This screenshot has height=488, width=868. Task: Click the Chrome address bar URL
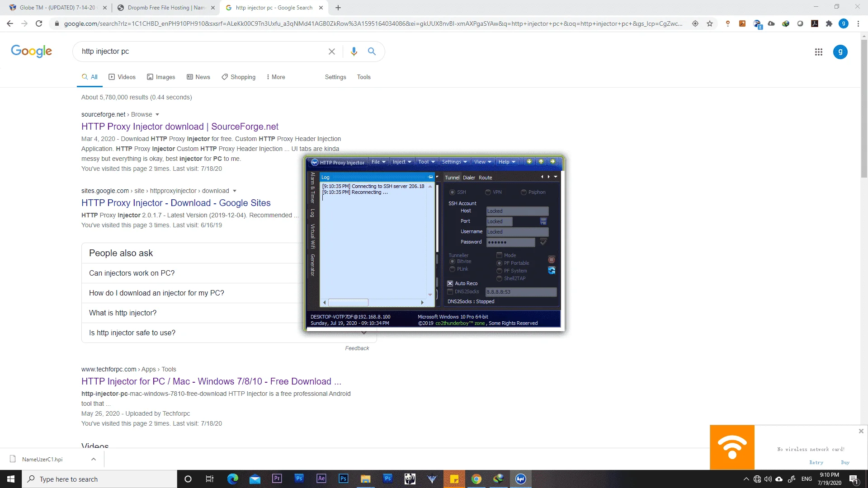click(x=373, y=23)
